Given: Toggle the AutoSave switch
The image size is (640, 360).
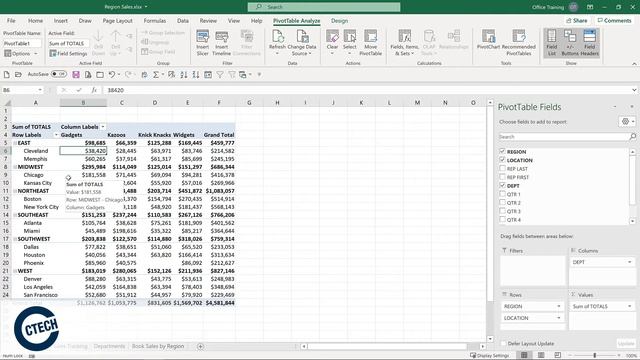Looking at the screenshot, I should coord(59,74).
